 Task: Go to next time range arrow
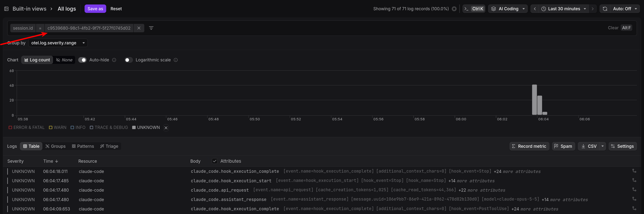click(x=592, y=9)
